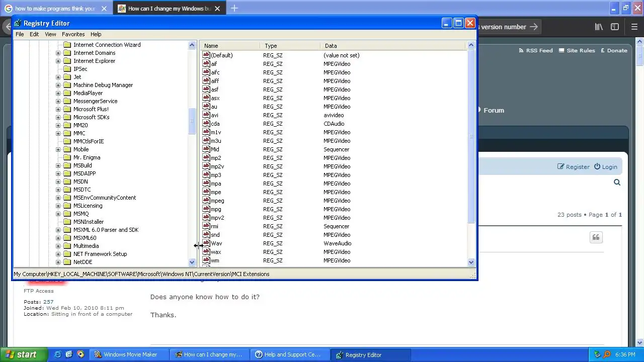This screenshot has width=644, height=362.
Task: Expand the NET Framework Setup key
Action: (x=58, y=254)
